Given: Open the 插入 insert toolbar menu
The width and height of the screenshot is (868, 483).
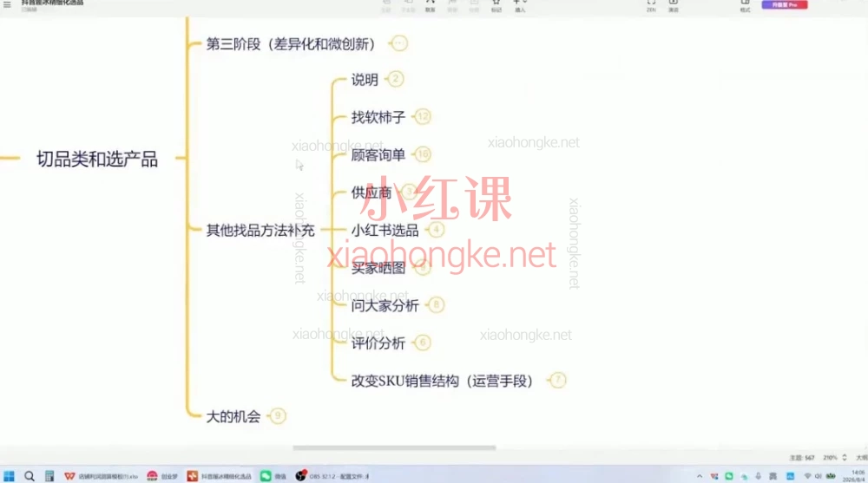Looking at the screenshot, I should 520,5.
